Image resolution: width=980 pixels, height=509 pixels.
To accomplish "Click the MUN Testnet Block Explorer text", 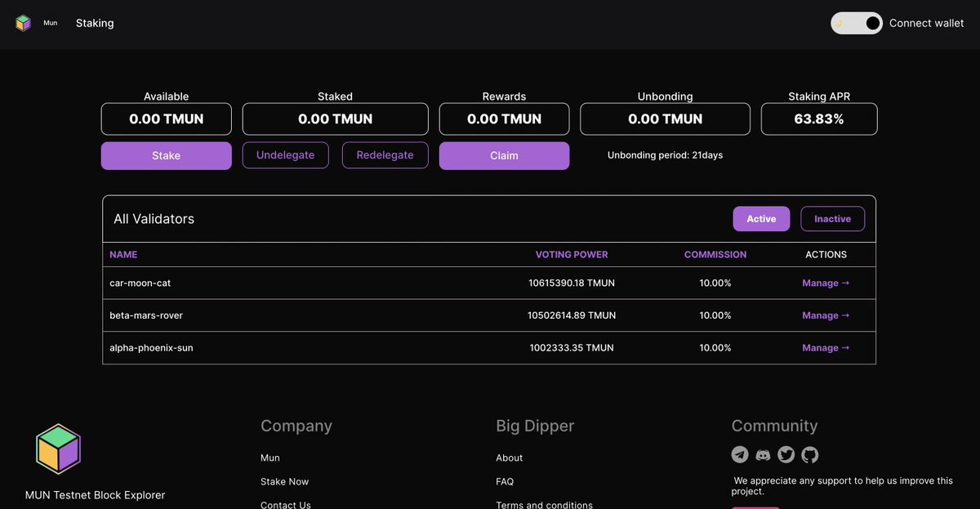I will click(95, 495).
